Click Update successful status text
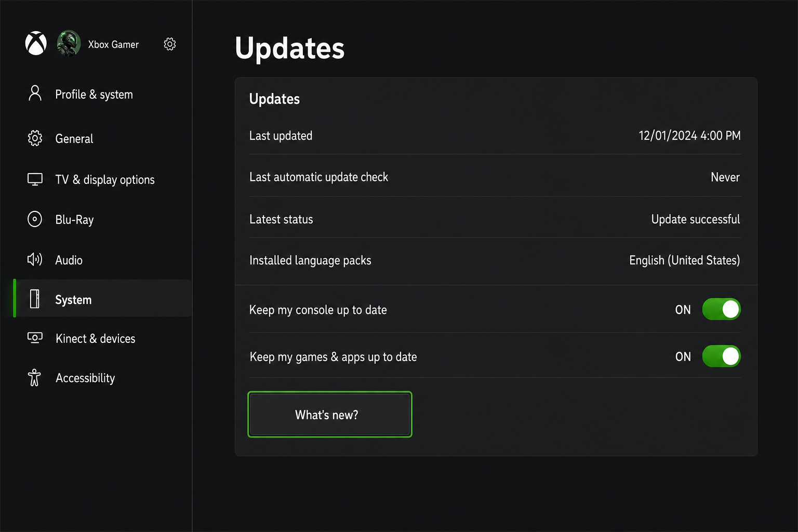The width and height of the screenshot is (798, 532). pyautogui.click(x=696, y=219)
